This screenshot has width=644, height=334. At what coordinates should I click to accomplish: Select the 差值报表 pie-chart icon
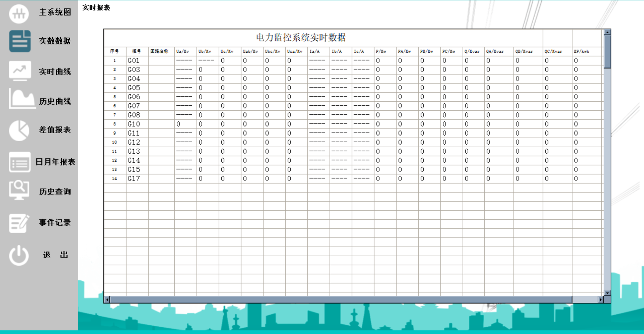point(19,130)
